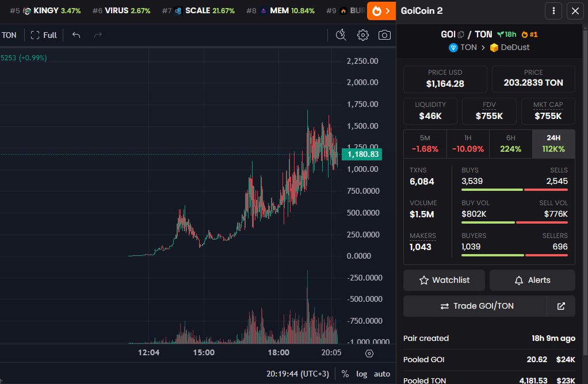Toggle chart Full screen mode
The width and height of the screenshot is (588, 384).
(x=44, y=35)
